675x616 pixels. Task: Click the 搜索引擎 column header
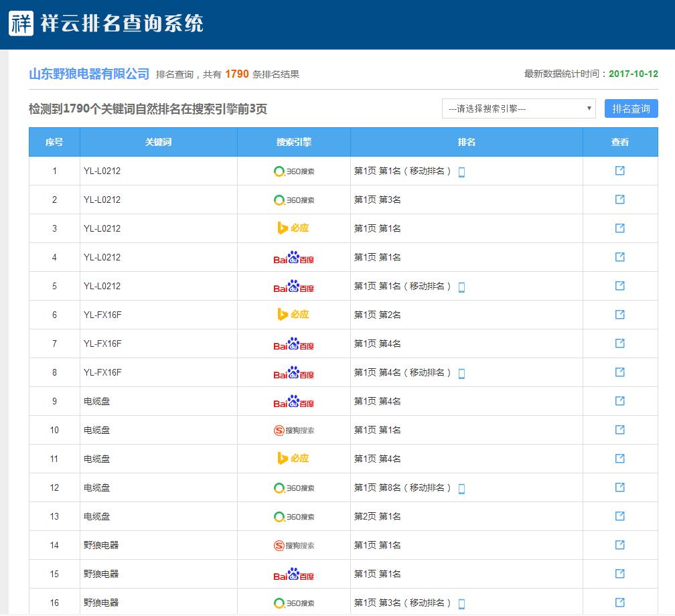pos(294,142)
